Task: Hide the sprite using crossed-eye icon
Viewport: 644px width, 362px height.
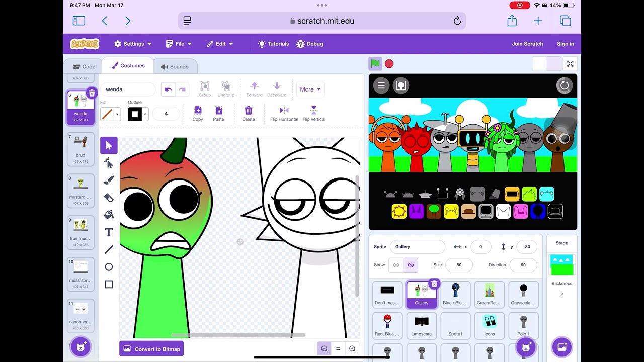Action: [411, 265]
